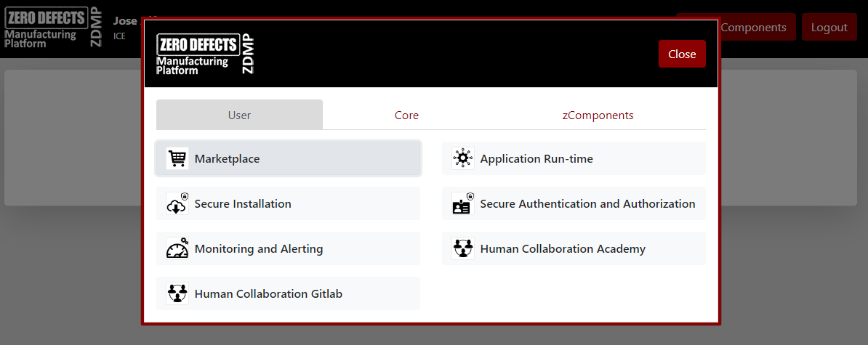
Task: Open Human Collaboration Academy
Action: 574,249
